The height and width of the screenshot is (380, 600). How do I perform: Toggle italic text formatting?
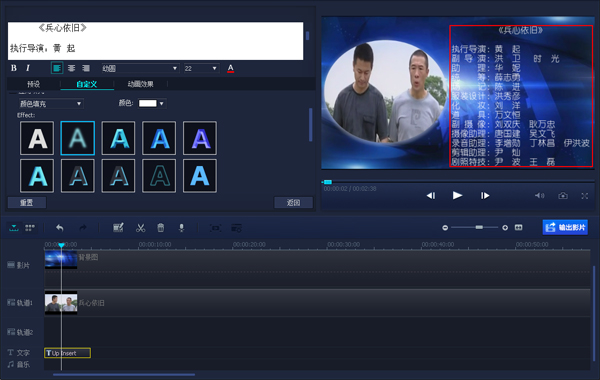[28, 68]
